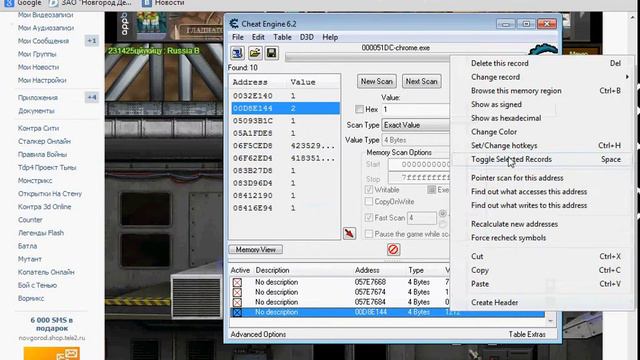Open the Value Type dropdown
Screen dimensions: 640x360
(x=416, y=140)
